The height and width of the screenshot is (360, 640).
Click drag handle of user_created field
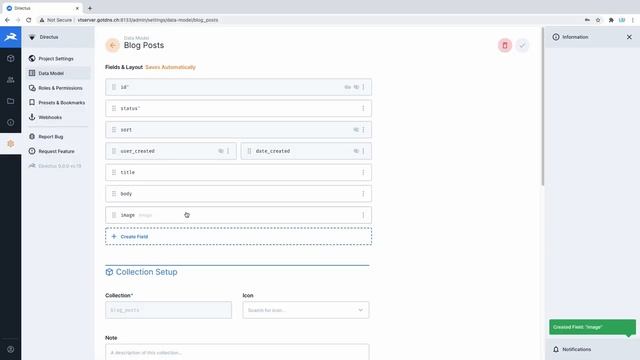tap(114, 151)
